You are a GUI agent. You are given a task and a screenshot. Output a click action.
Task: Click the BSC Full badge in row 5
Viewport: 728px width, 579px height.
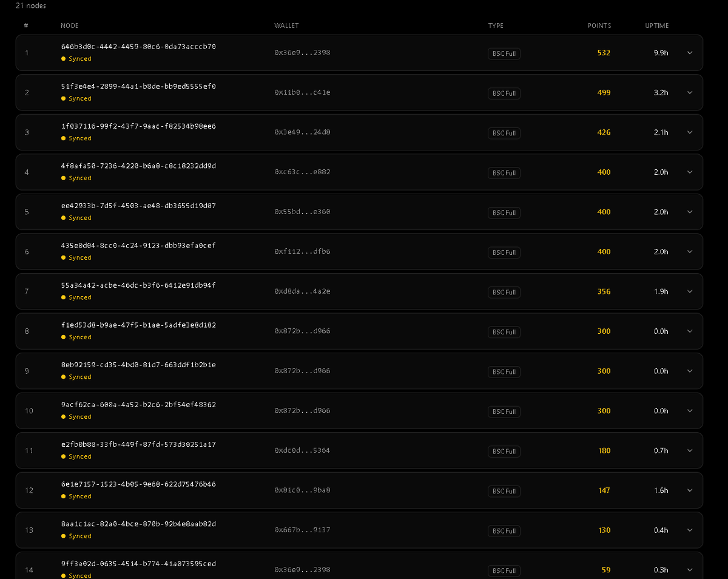point(504,213)
